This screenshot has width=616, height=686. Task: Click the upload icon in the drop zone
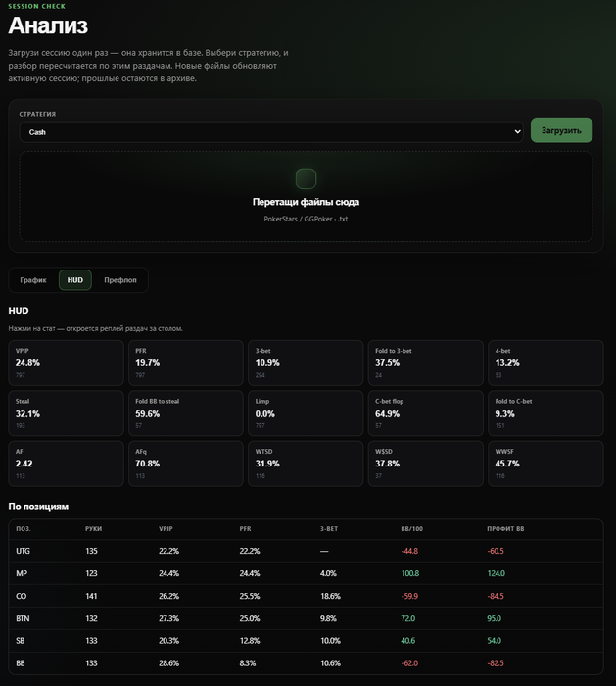pyautogui.click(x=306, y=178)
